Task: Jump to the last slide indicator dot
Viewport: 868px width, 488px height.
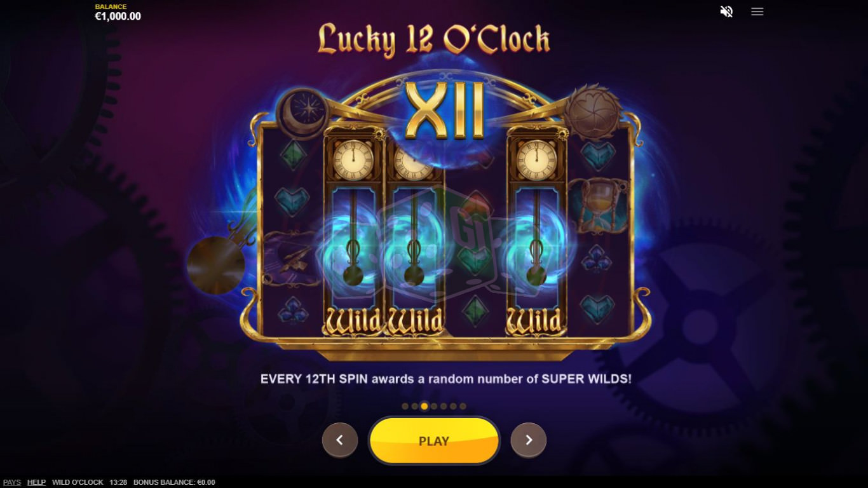Action: 463,406
